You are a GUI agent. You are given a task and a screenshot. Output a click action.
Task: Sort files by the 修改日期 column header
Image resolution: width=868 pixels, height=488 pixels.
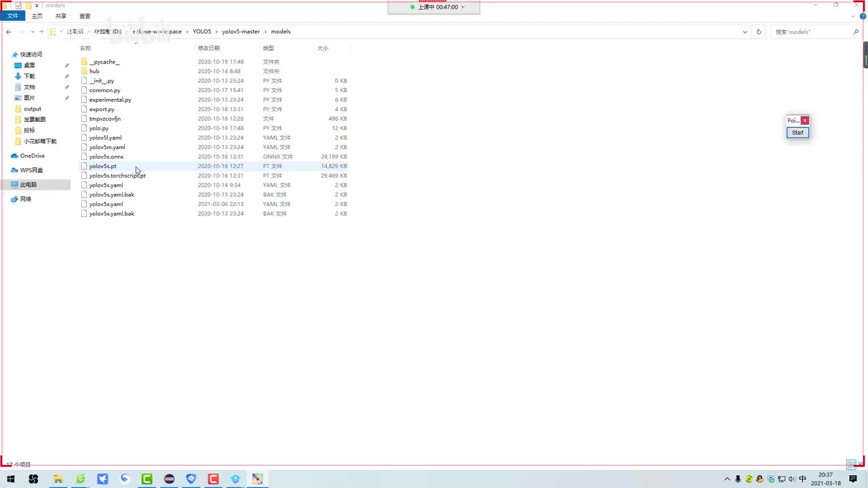tap(209, 48)
